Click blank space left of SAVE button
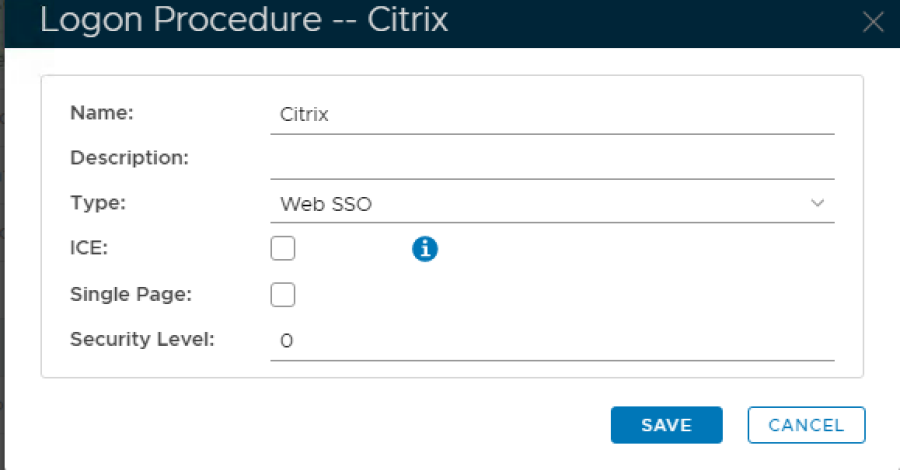This screenshot has width=900, height=470. click(x=350, y=425)
